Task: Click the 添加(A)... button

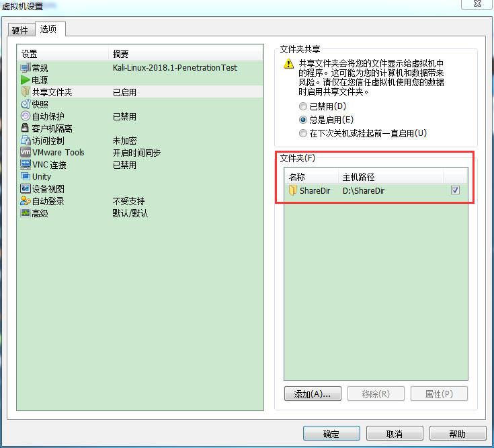Action: [x=313, y=394]
